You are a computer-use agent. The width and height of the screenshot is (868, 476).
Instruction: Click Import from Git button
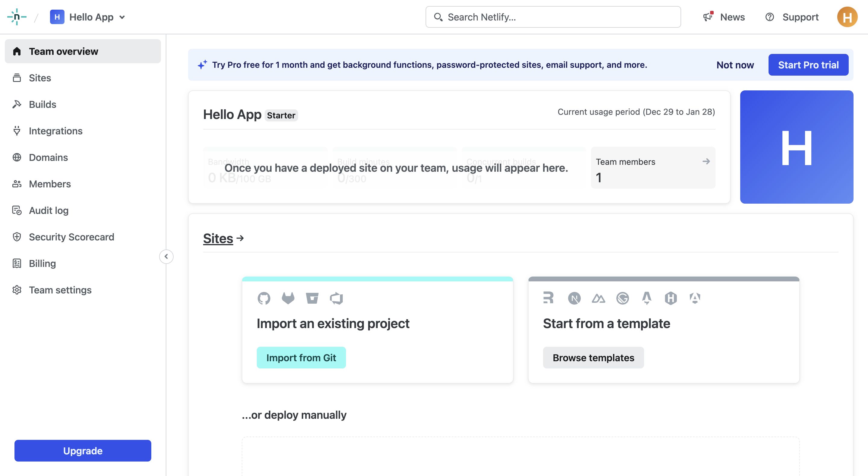click(x=301, y=358)
